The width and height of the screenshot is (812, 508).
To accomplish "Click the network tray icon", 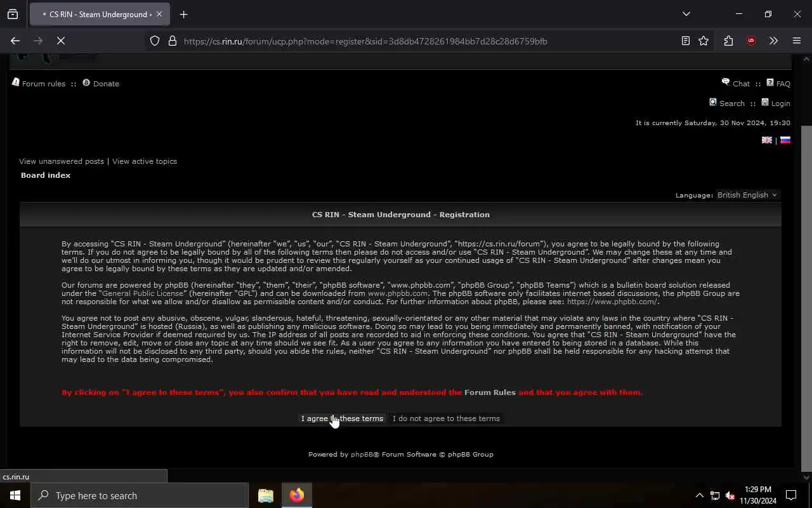I will tap(715, 495).
